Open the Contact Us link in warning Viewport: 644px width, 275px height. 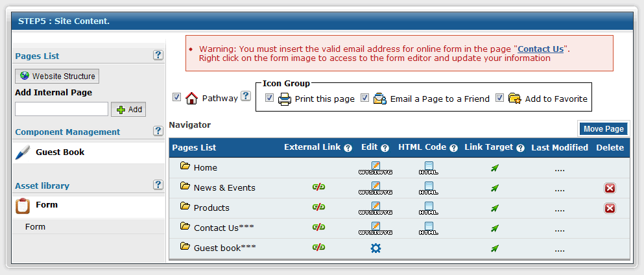540,49
